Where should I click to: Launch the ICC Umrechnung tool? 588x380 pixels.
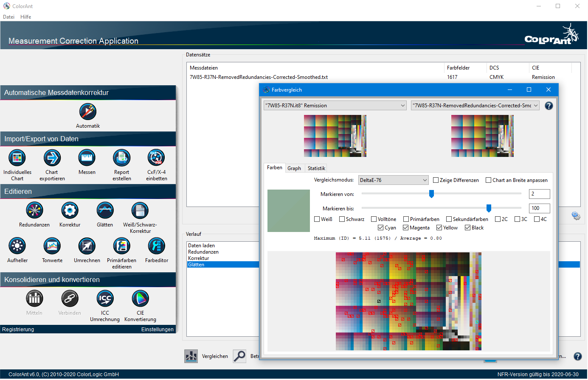105,299
